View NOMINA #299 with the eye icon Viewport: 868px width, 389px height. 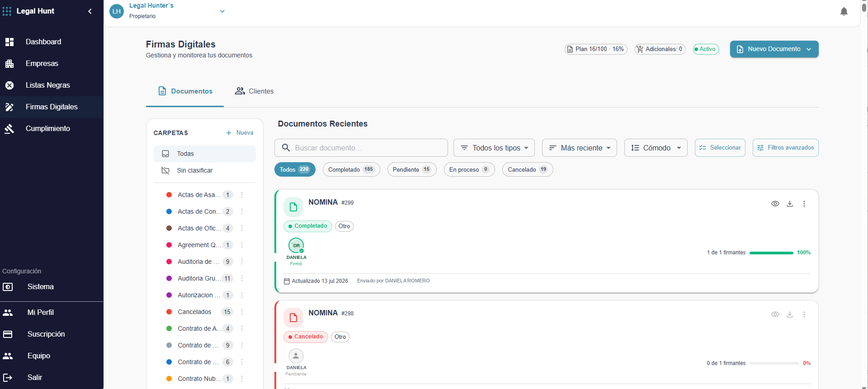(775, 204)
